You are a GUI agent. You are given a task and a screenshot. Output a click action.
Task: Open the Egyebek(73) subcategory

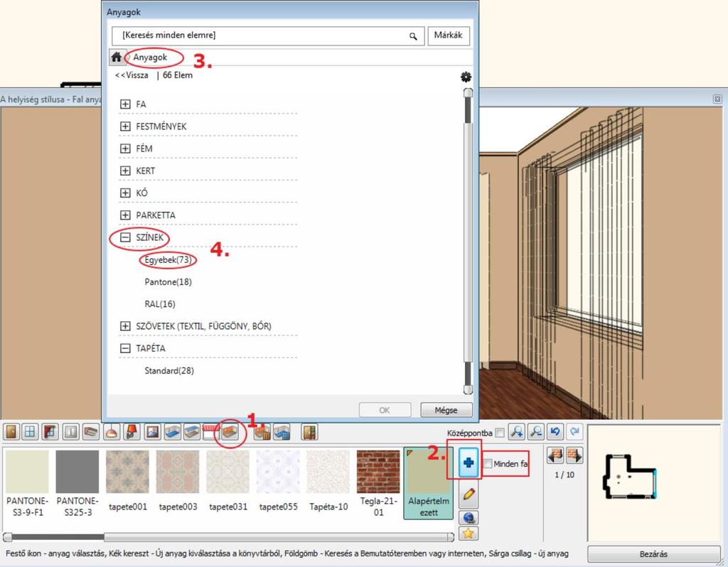click(168, 259)
